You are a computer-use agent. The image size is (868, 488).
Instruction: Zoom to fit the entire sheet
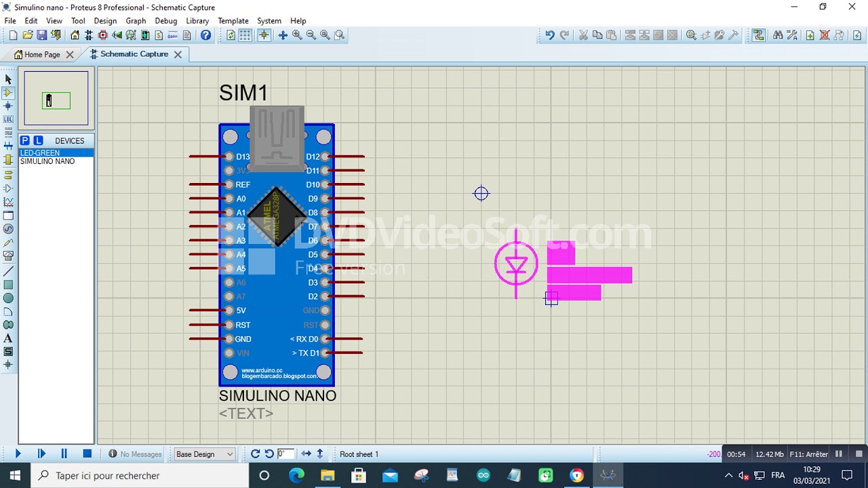[325, 35]
